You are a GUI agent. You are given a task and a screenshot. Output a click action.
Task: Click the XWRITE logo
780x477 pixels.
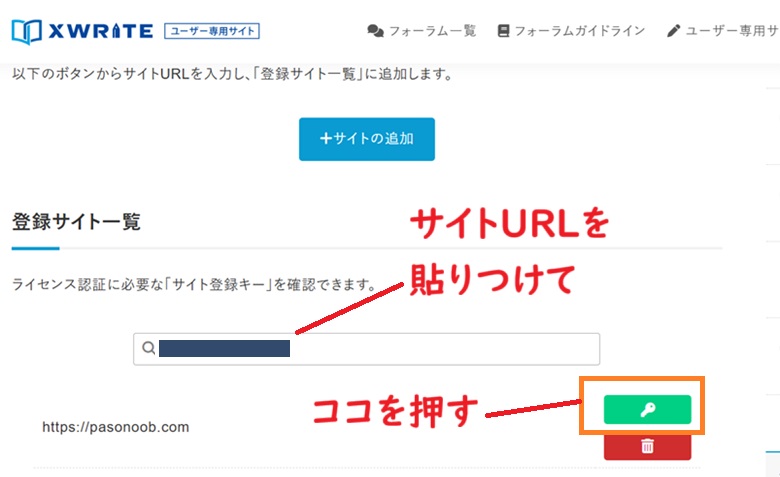coord(83,31)
